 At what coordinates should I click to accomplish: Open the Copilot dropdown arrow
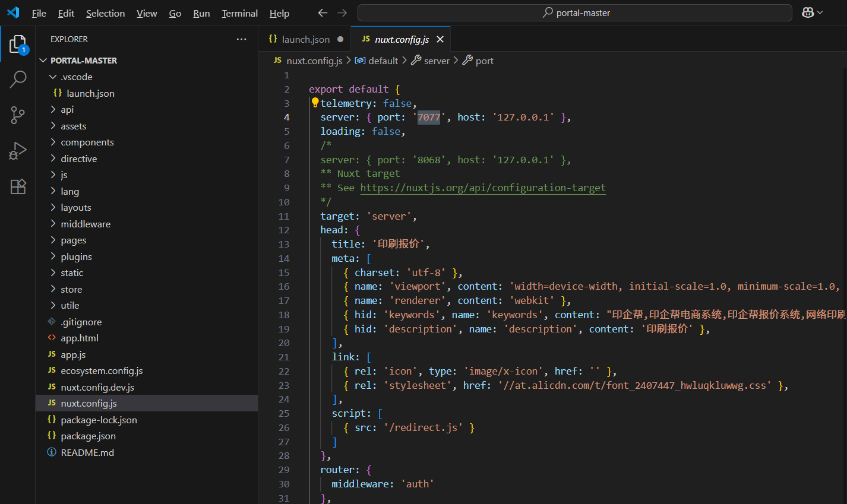820,12
